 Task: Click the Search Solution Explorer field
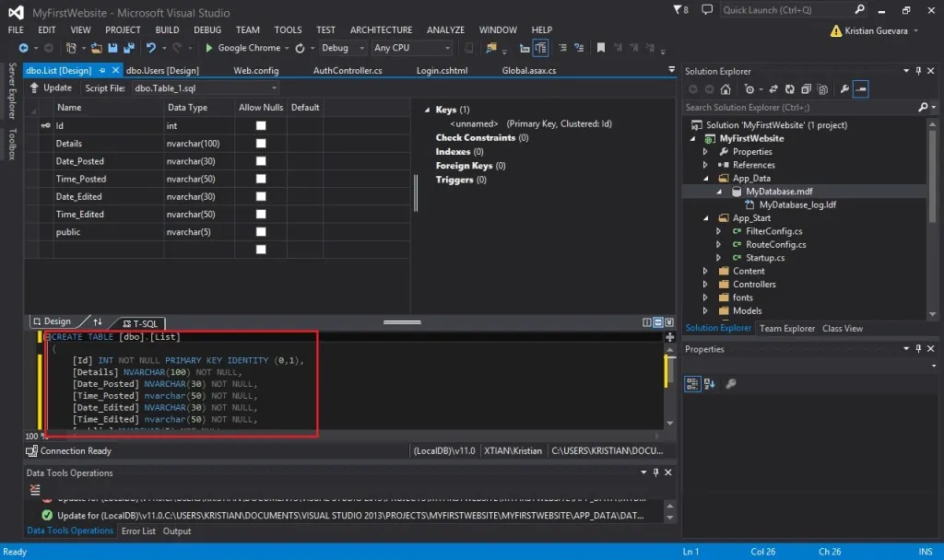pos(800,108)
